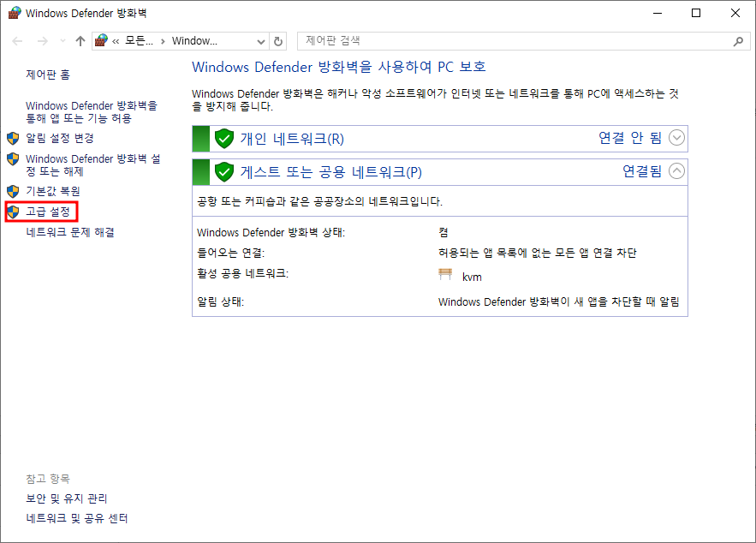
Task: Close the Windows Defender 방화벽 window
Action: coord(735,13)
